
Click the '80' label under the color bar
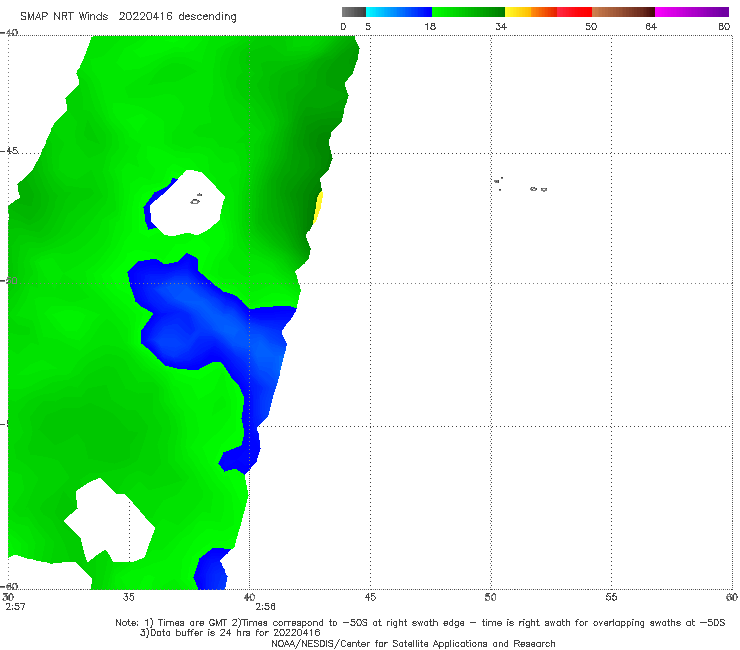click(x=724, y=26)
